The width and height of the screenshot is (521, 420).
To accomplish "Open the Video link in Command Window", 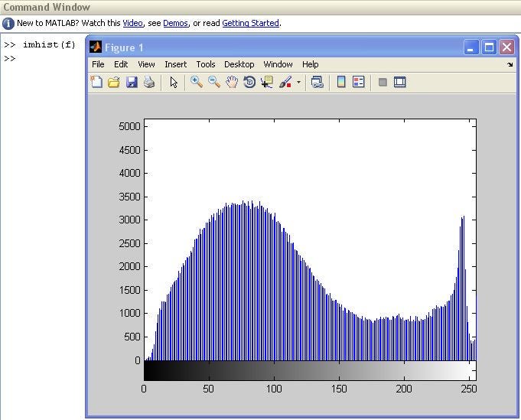I will tap(132, 23).
